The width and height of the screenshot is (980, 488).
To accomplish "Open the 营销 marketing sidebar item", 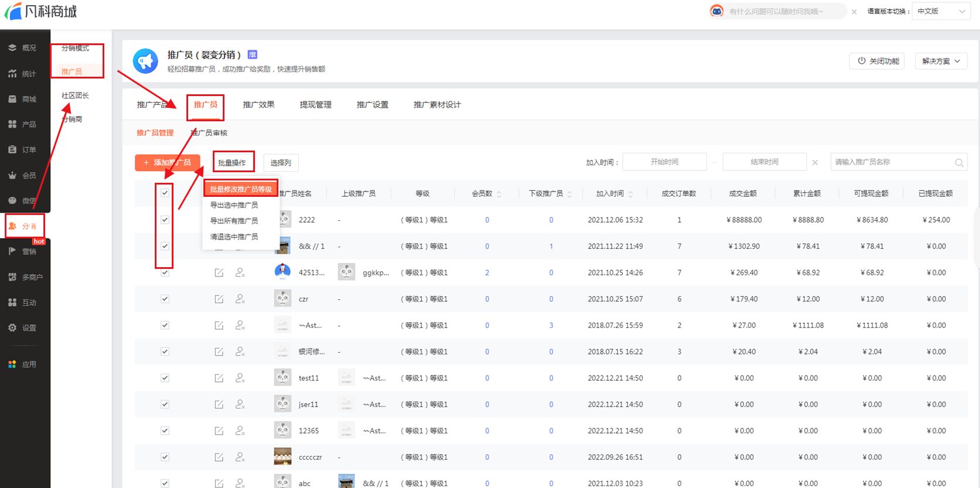I will (22, 251).
